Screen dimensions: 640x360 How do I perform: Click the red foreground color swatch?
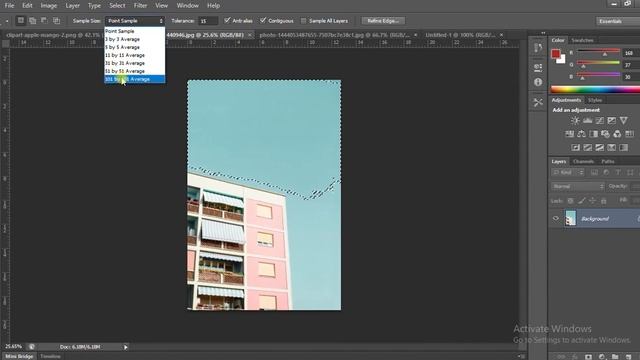pos(556,53)
